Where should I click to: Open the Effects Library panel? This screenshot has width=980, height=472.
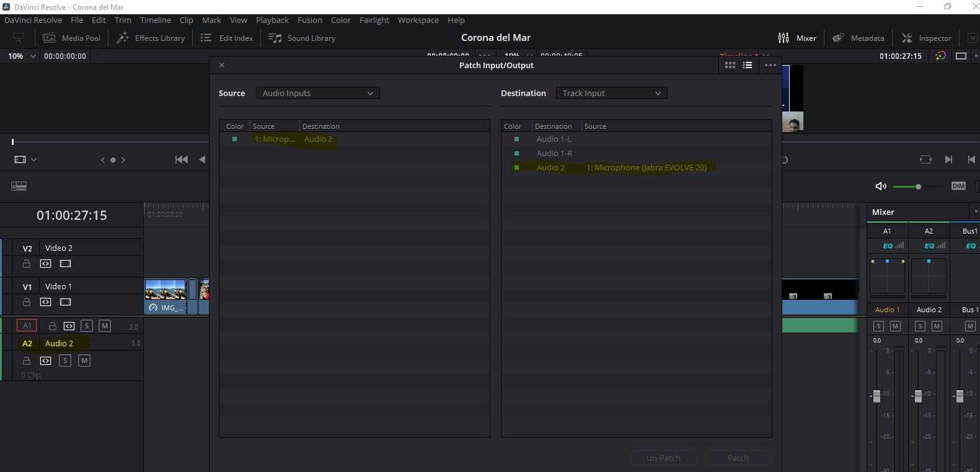pyautogui.click(x=151, y=38)
